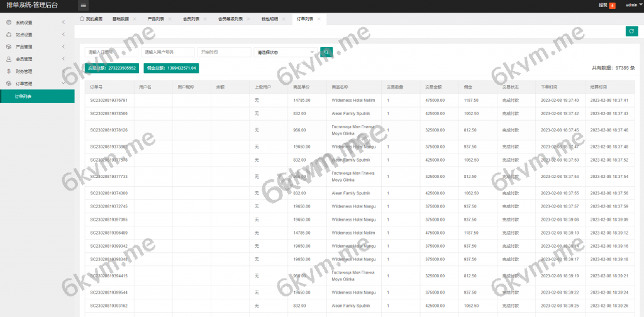Image resolution: width=644 pixels, height=317 pixels.
Task: Open the 提现 notification badge link
Action: (x=606, y=5)
